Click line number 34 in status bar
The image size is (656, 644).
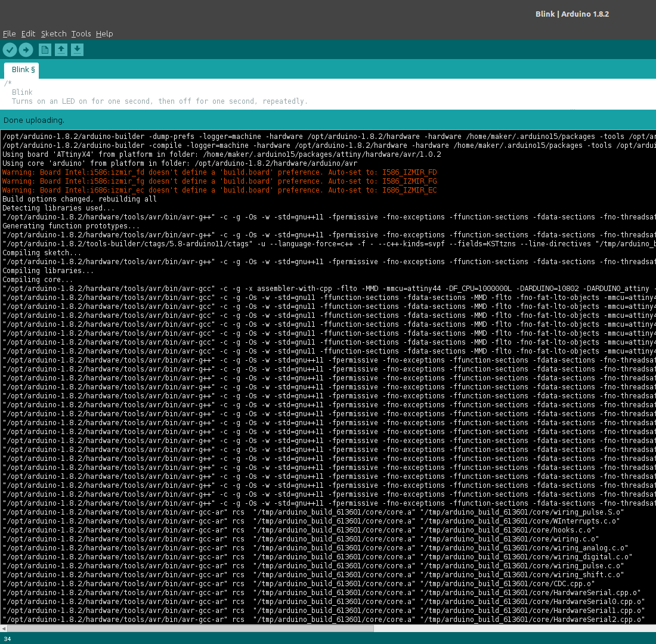click(7, 639)
